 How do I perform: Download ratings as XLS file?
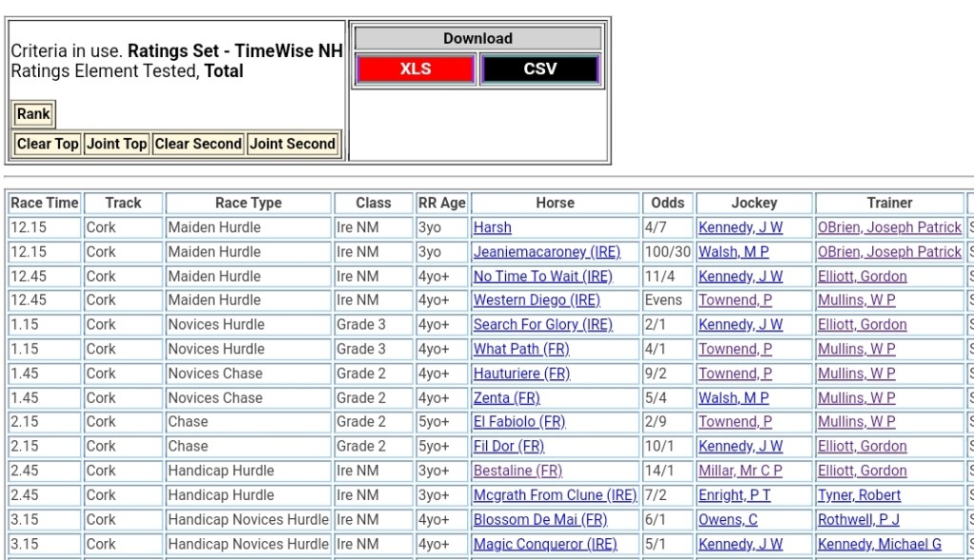click(415, 69)
